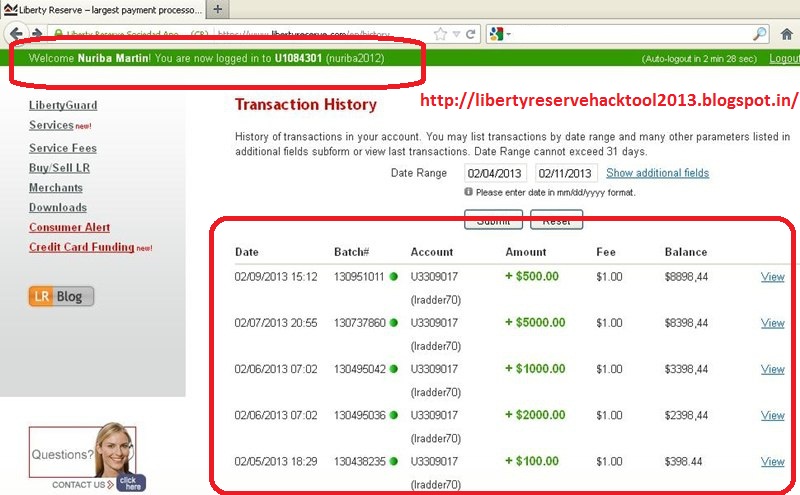View transaction batch 130737860
Image resolution: width=800 pixels, height=495 pixels.
772,324
